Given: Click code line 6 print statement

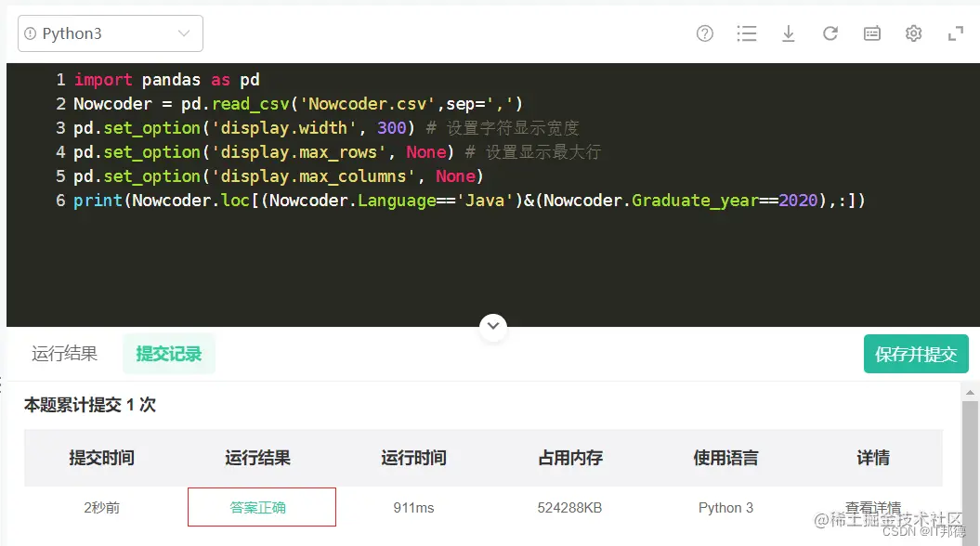Looking at the screenshot, I should [x=469, y=201].
